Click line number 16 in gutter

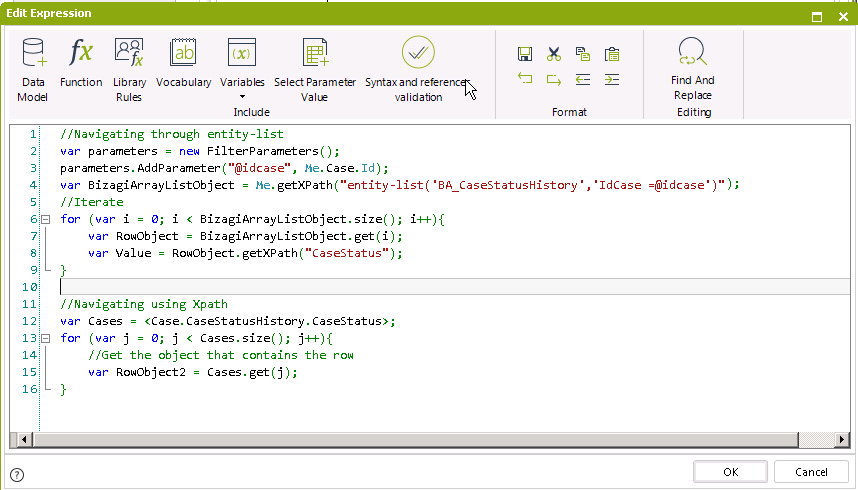(30, 389)
